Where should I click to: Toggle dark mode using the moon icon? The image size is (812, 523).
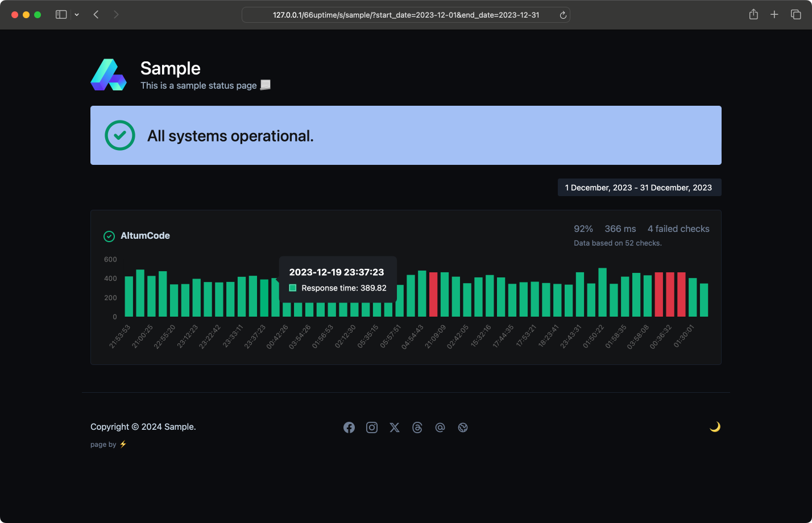point(715,426)
